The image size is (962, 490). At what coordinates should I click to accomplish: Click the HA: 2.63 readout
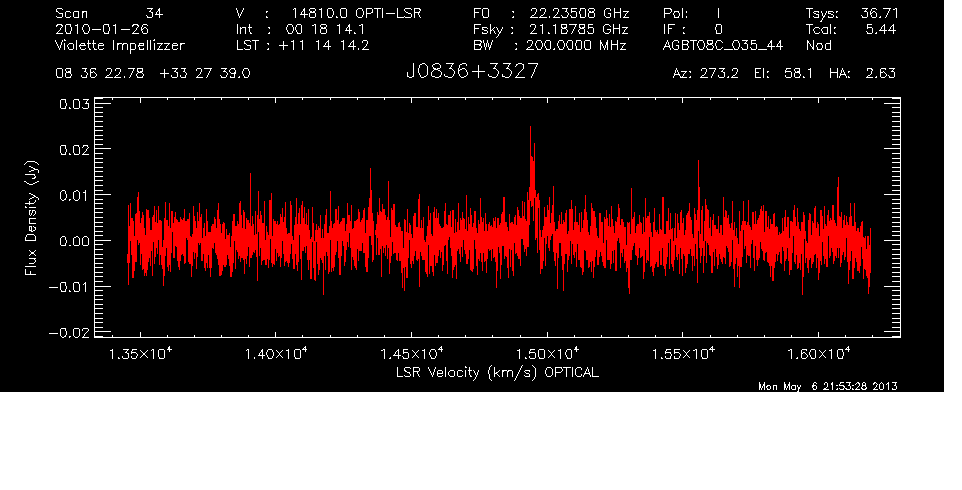862,74
